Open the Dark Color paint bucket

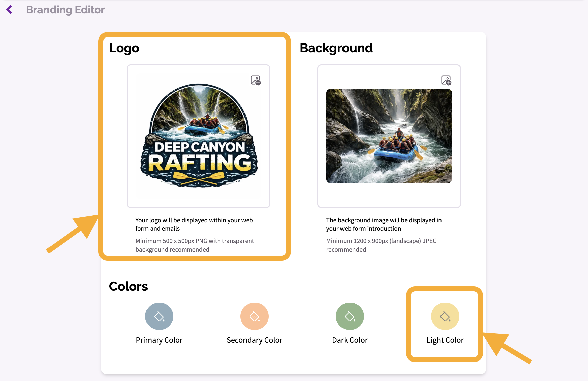point(350,316)
